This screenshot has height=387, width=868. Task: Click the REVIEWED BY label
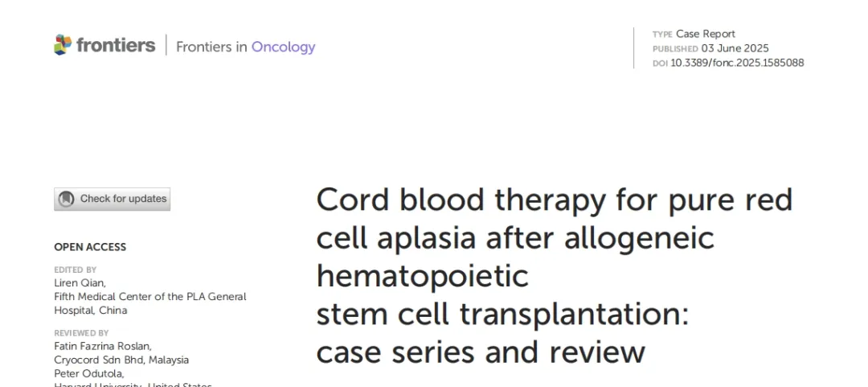pyautogui.click(x=81, y=333)
